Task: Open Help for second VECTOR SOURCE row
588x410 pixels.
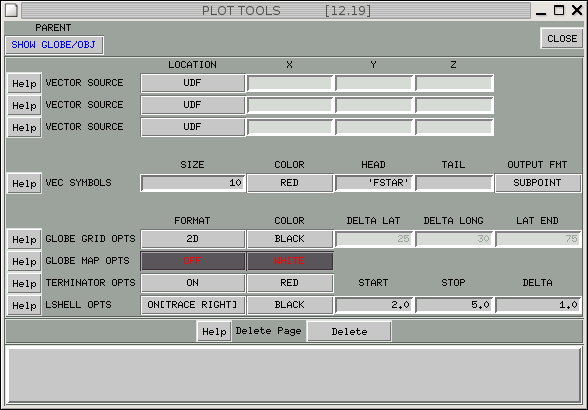Action: (24, 105)
